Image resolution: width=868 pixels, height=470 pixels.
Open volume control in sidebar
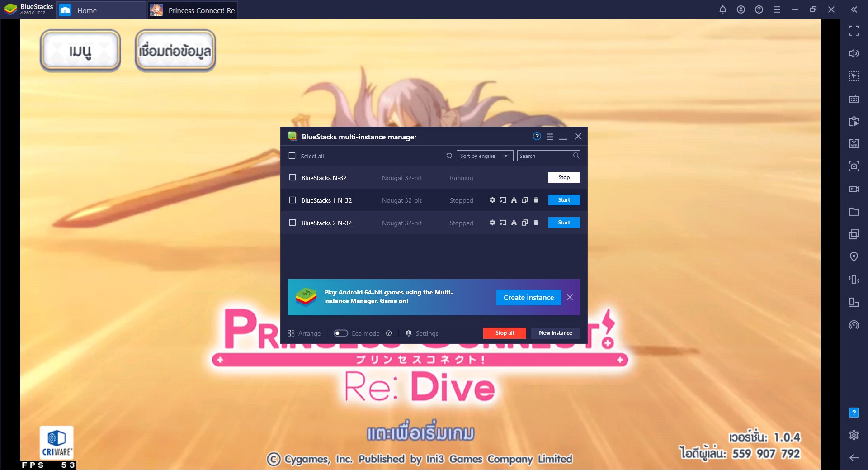[854, 53]
